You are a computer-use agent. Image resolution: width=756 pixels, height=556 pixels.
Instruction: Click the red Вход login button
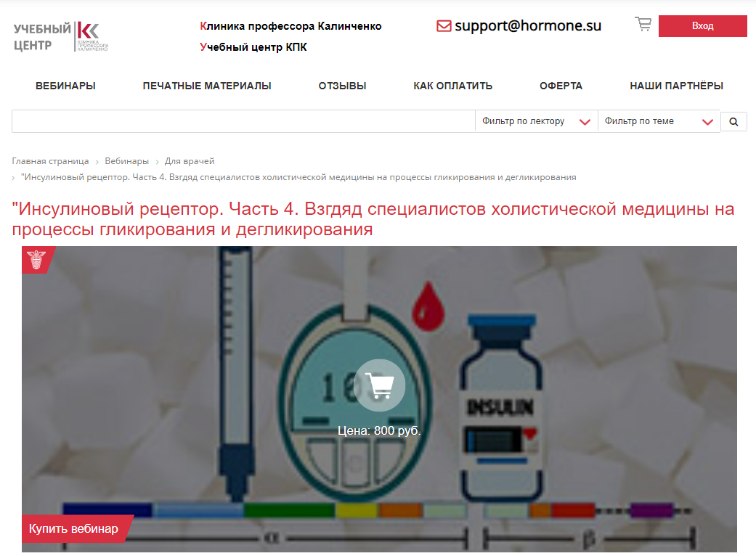(702, 26)
